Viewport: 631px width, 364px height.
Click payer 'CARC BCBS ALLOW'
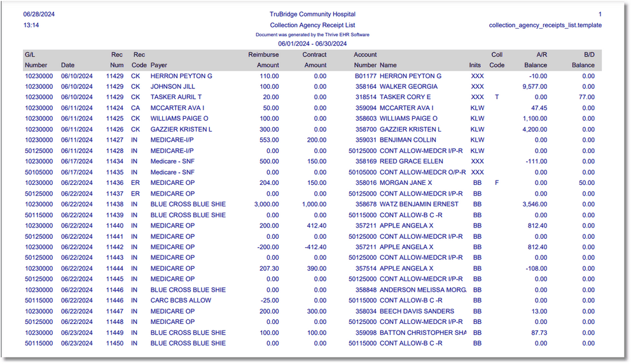(181, 300)
